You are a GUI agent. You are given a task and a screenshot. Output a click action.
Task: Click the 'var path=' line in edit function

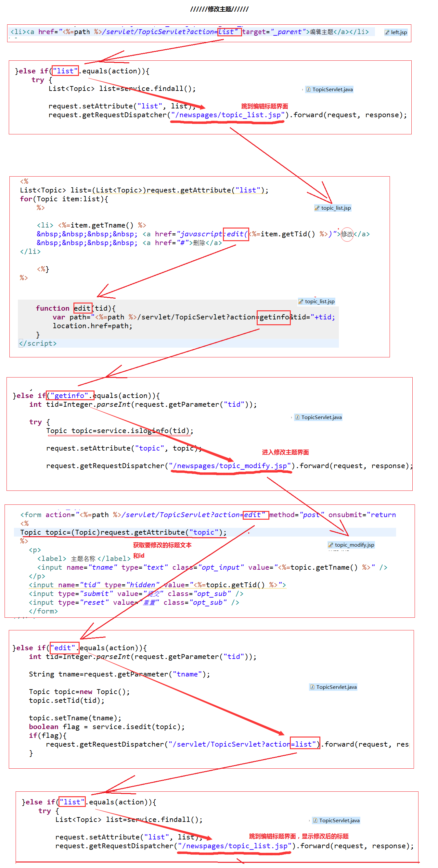194,317
